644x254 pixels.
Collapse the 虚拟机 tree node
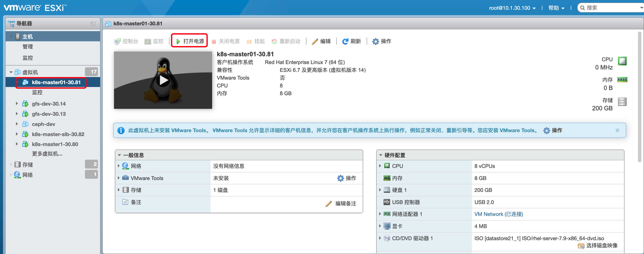(x=11, y=72)
